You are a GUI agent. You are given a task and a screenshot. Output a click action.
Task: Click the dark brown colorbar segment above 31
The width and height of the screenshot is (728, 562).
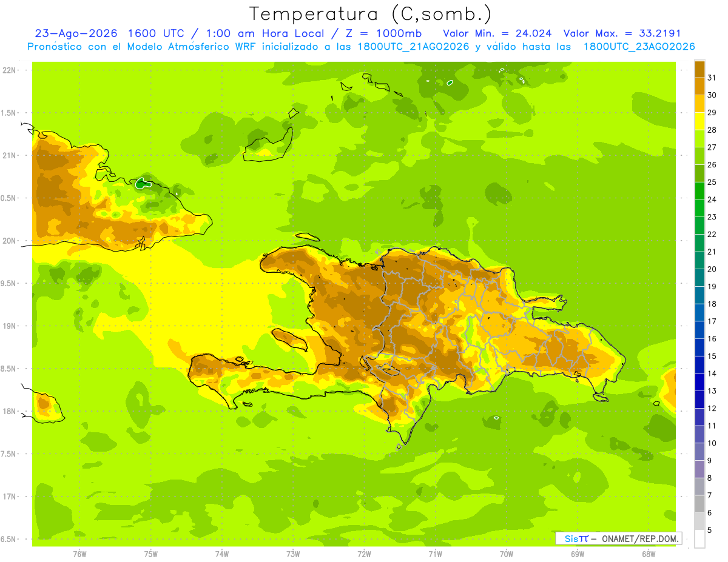(699, 69)
